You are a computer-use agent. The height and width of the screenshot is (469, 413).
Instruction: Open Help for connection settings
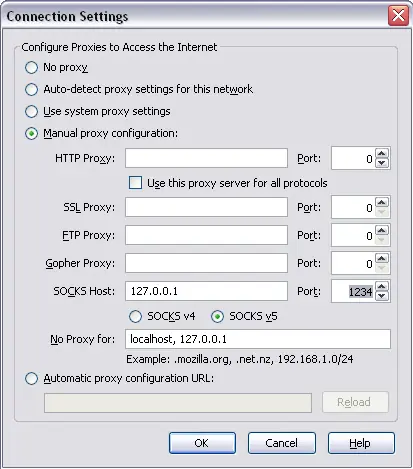tap(361, 443)
